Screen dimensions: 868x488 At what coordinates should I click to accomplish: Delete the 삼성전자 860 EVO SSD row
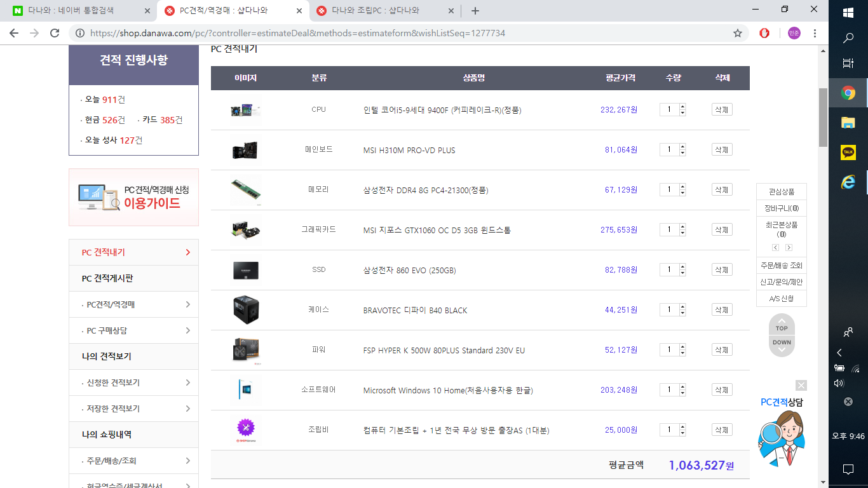point(722,269)
